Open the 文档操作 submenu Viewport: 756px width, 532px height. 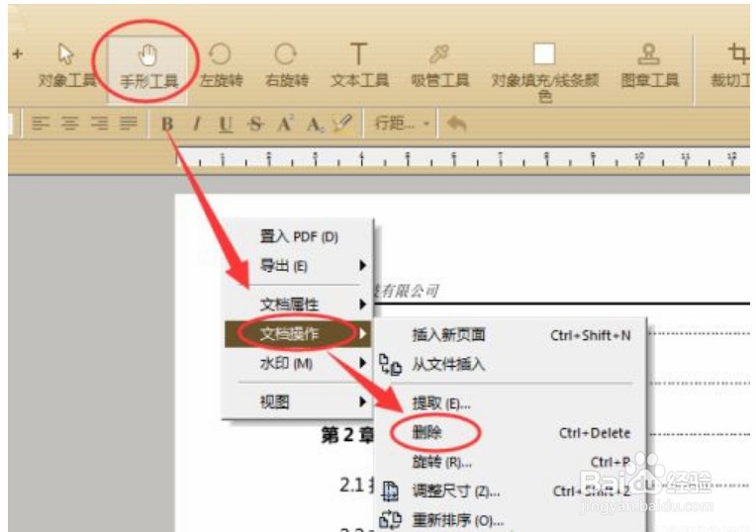[298, 333]
